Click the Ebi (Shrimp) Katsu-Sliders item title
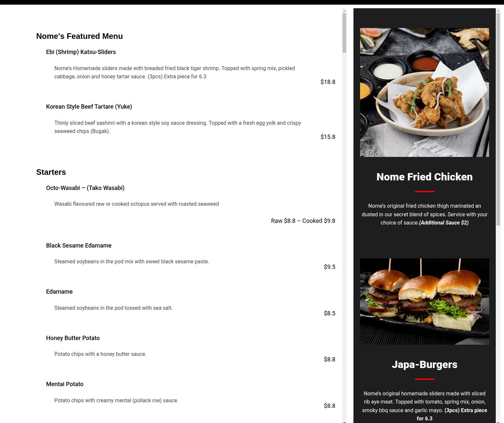The width and height of the screenshot is (504, 423). tap(81, 52)
